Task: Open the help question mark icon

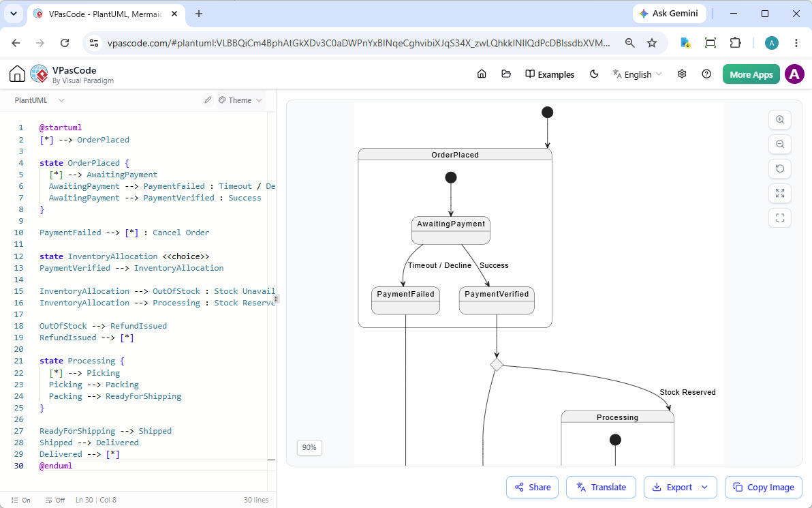Action: pos(706,74)
